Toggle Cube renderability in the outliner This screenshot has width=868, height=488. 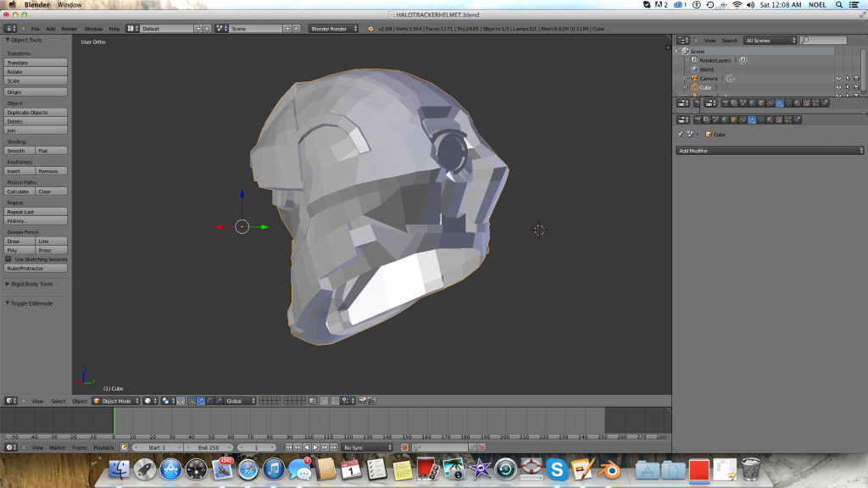click(856, 87)
